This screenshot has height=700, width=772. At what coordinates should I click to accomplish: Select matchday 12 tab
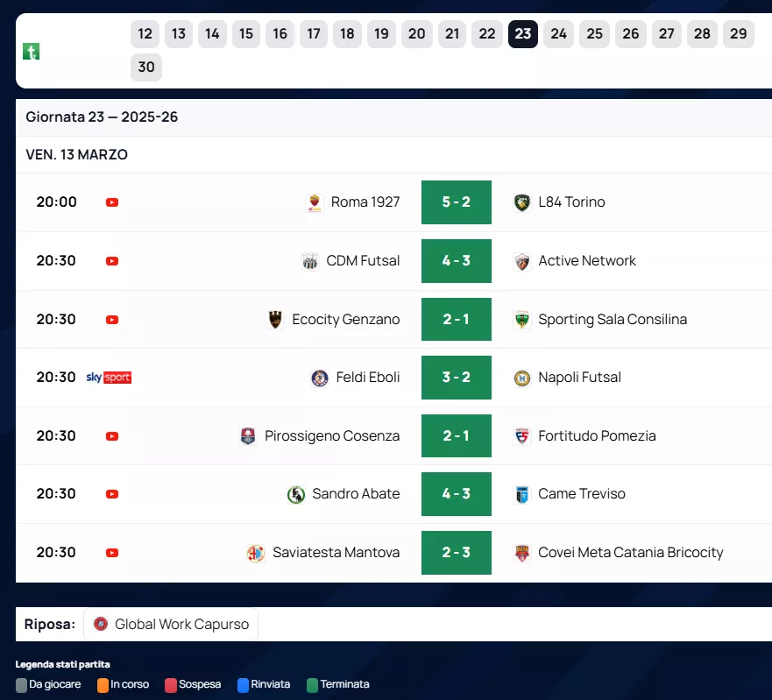[x=145, y=34]
